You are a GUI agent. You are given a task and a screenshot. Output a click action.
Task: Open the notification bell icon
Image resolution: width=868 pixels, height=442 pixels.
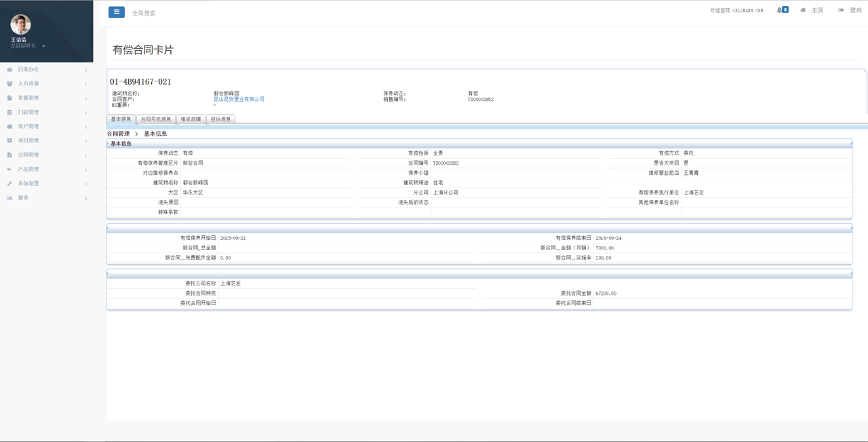tap(780, 10)
